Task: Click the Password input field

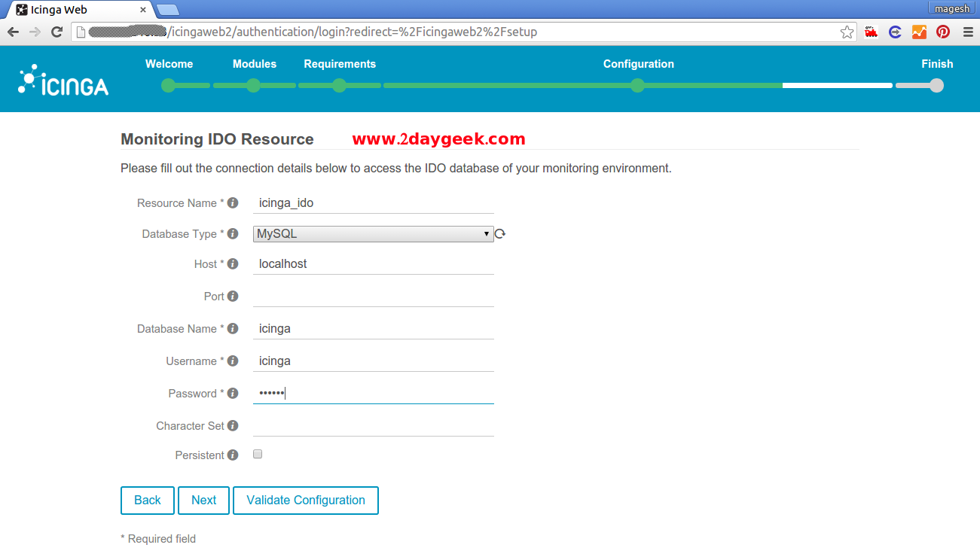Action: 374,394
